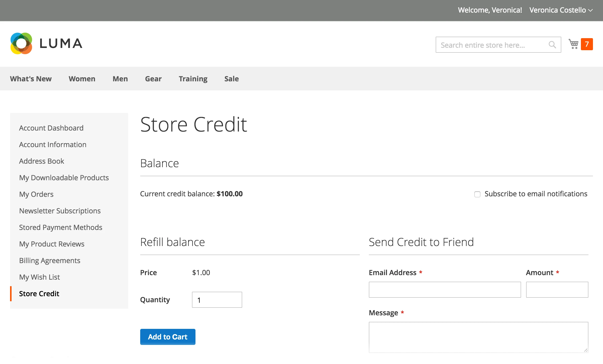Expand the Veronica Costello account menu

click(x=560, y=10)
